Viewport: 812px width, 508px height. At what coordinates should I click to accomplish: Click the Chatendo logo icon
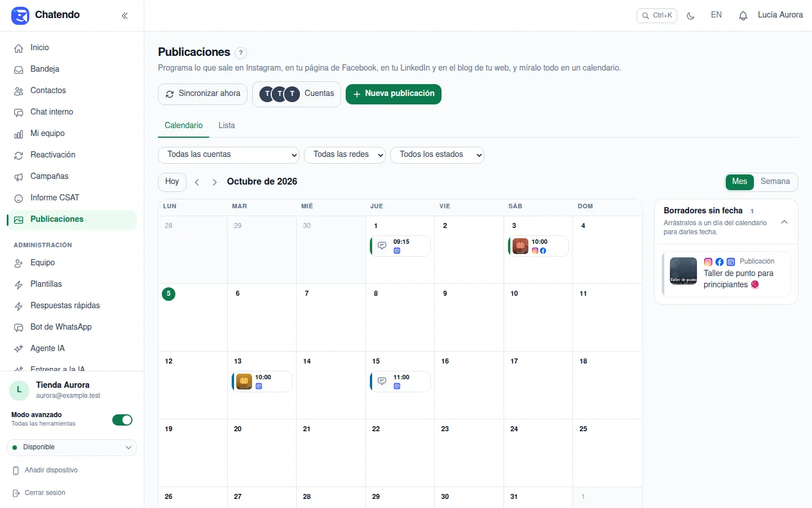coord(20,16)
